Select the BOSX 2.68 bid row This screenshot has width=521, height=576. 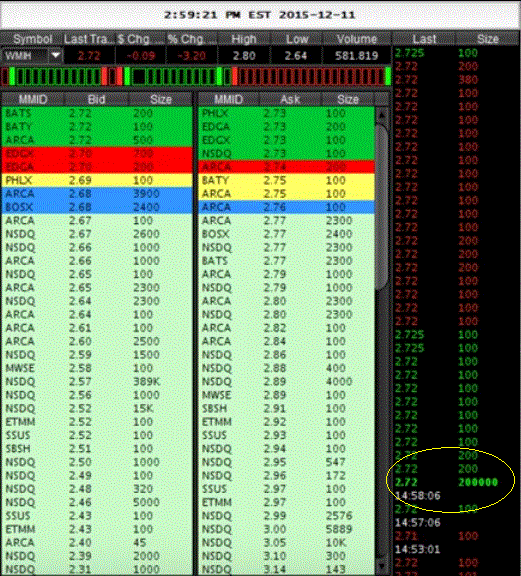pyautogui.click(x=97, y=207)
